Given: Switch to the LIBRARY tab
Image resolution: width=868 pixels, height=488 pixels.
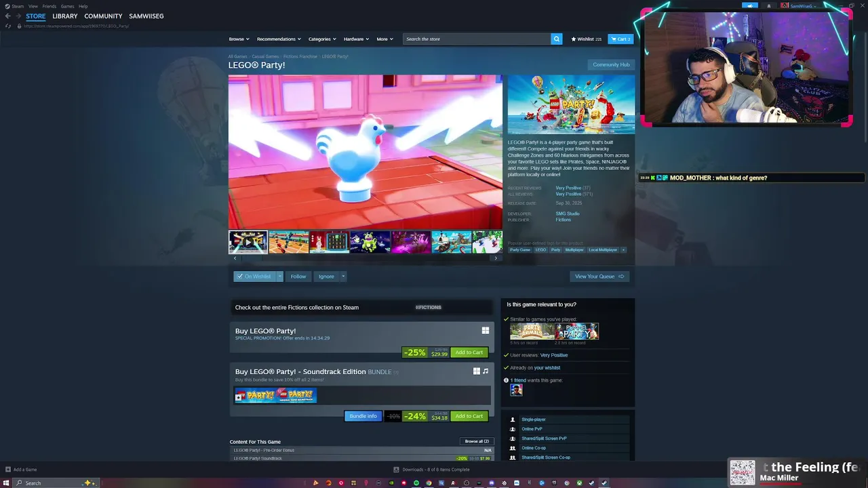Looking at the screenshot, I should [65, 16].
